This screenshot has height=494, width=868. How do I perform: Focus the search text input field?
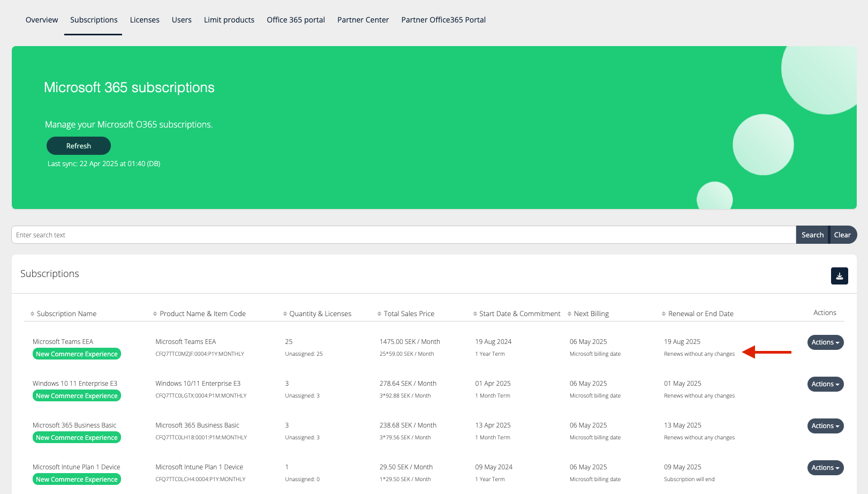(x=402, y=235)
